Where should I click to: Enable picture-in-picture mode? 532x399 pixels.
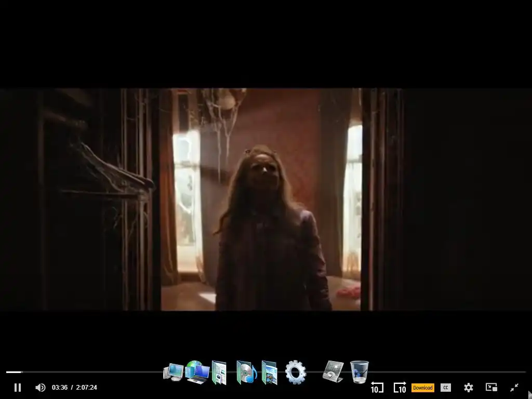click(x=491, y=388)
